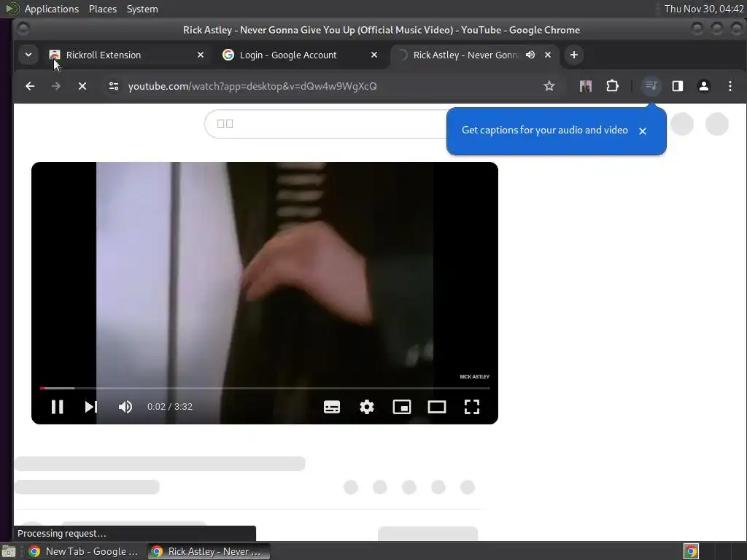Close the Rickroll Extension tab
The width and height of the screenshot is (747, 560).
coord(201,55)
